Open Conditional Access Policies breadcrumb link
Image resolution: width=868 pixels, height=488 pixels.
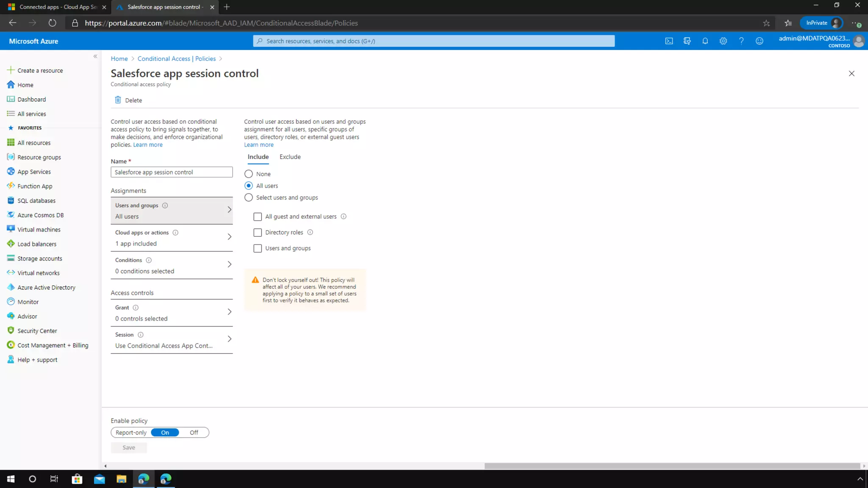pyautogui.click(x=176, y=58)
